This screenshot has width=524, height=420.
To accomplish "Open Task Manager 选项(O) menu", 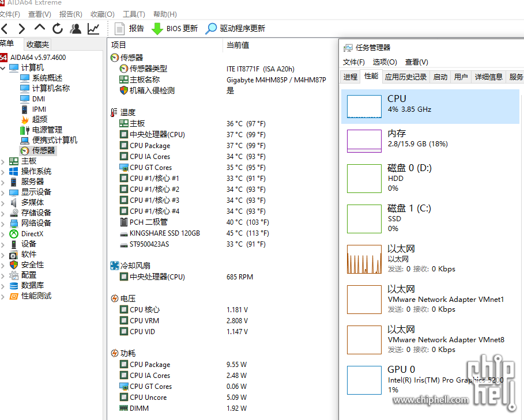I will (x=384, y=62).
